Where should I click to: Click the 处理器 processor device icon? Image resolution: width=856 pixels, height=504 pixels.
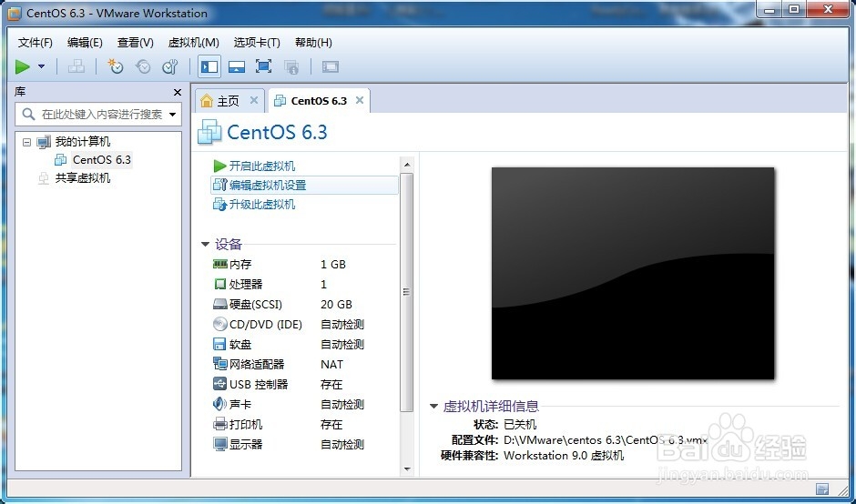coord(219,284)
